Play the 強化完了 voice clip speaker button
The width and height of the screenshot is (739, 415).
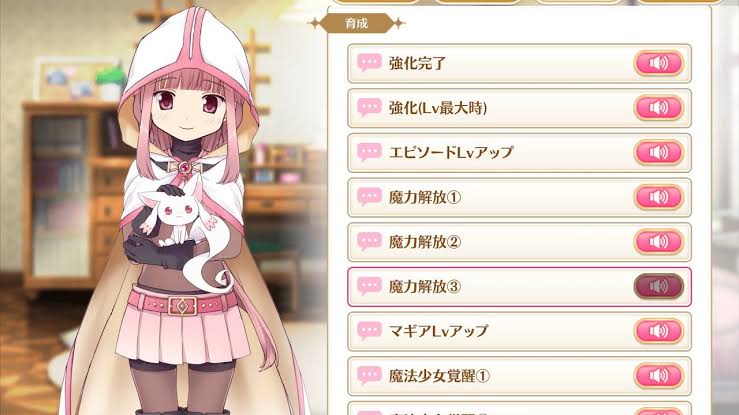click(x=658, y=63)
